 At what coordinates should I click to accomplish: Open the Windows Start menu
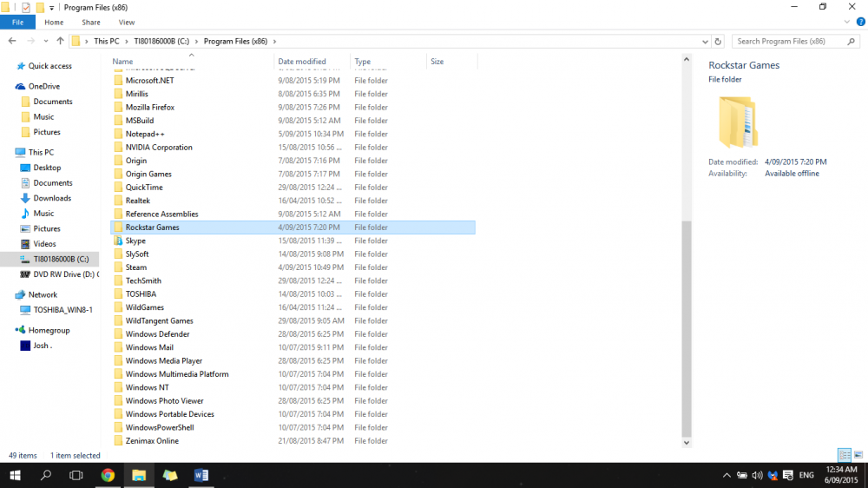pyautogui.click(x=15, y=475)
